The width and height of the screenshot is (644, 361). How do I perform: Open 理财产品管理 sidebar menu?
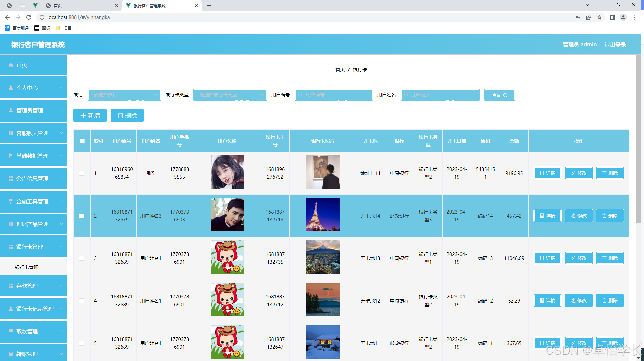[x=33, y=224]
